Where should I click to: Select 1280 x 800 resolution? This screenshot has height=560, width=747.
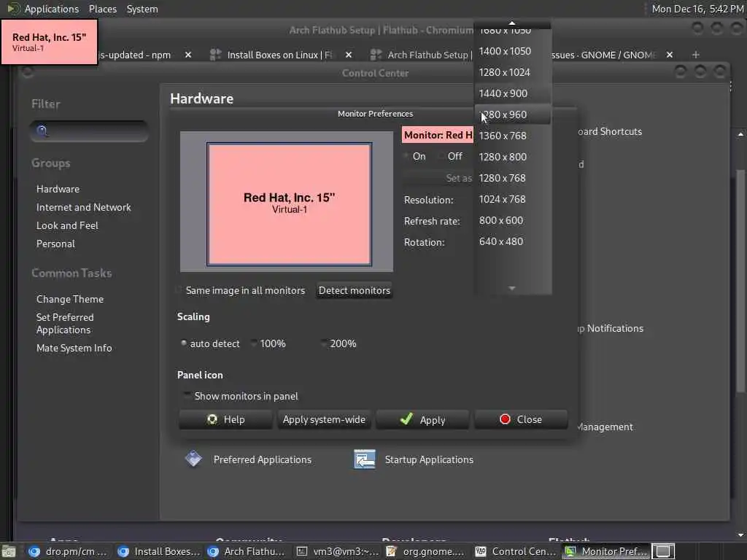click(513, 157)
